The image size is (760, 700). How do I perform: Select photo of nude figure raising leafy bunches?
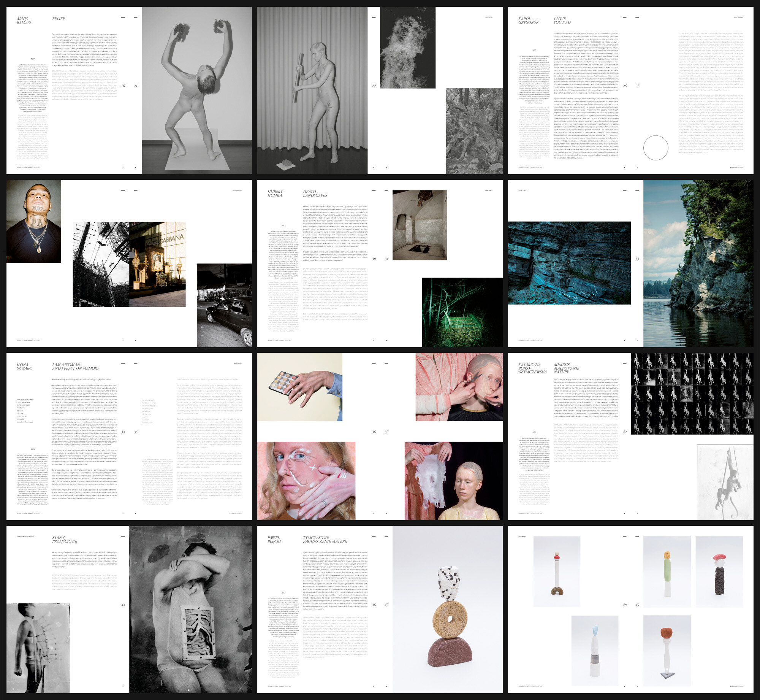click(197, 90)
